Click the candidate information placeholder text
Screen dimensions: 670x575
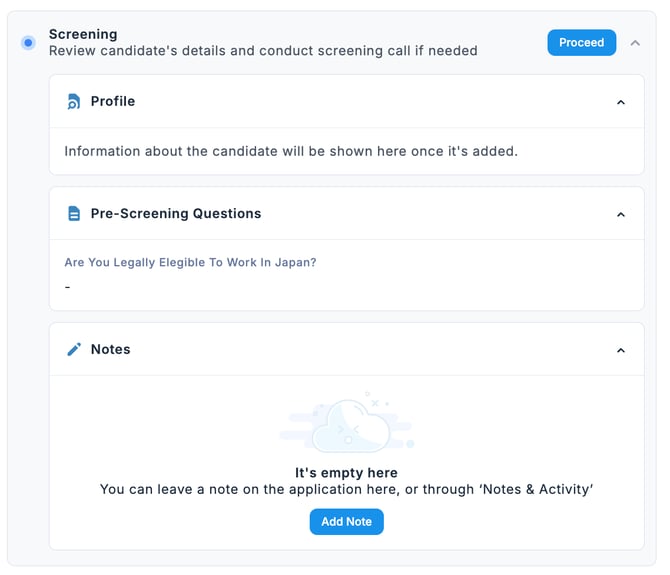[x=291, y=151]
